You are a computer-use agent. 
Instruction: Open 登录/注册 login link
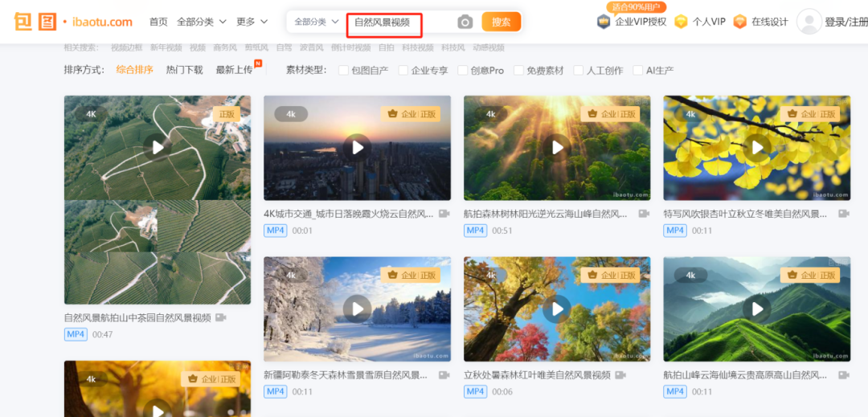click(846, 22)
